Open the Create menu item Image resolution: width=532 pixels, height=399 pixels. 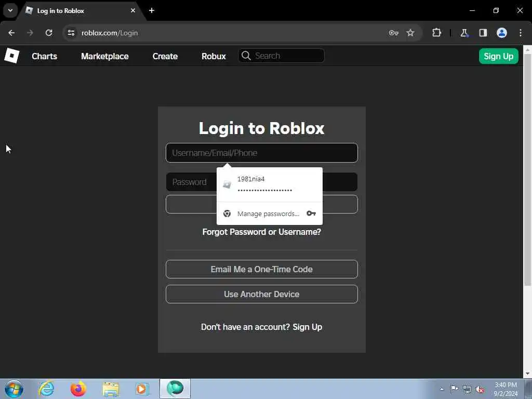pyautogui.click(x=165, y=56)
